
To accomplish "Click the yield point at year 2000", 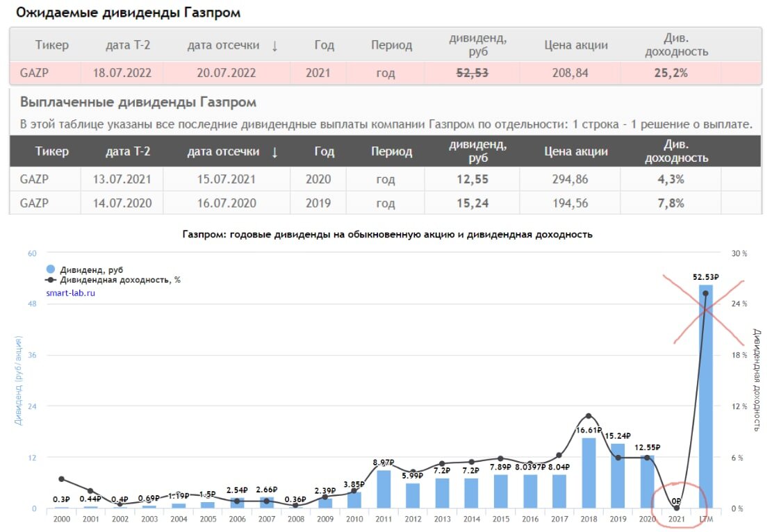I will [62, 479].
